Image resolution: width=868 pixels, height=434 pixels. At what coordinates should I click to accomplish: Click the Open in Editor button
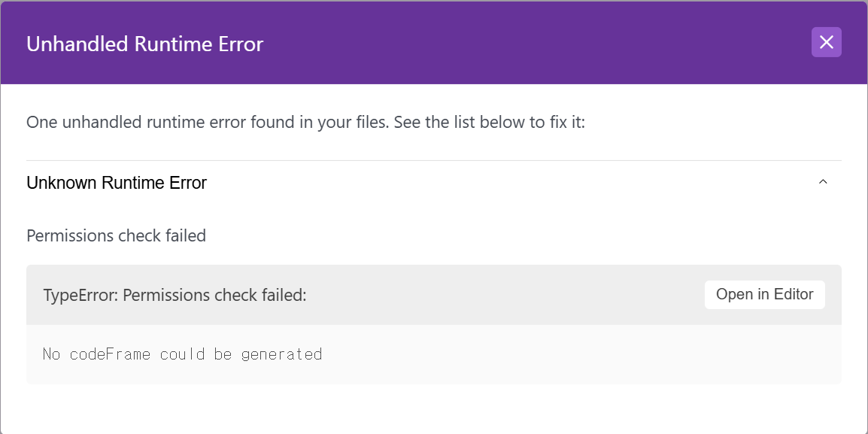tap(764, 295)
